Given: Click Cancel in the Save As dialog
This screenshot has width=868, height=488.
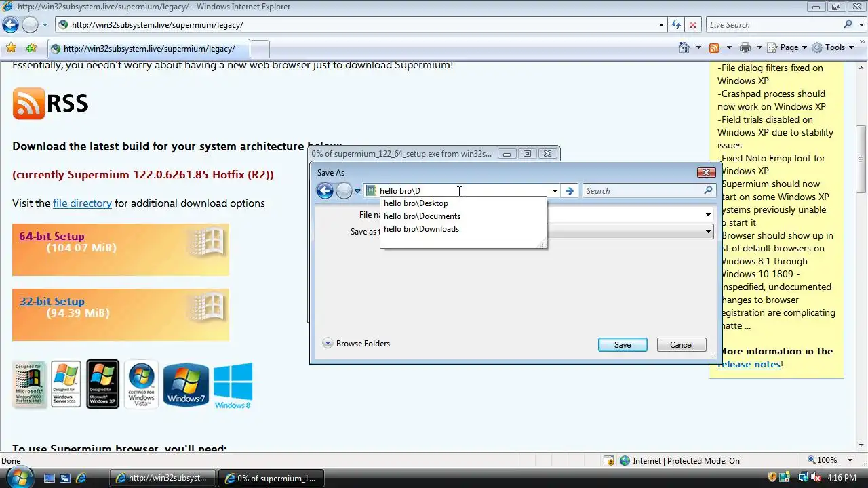Looking at the screenshot, I should point(682,345).
